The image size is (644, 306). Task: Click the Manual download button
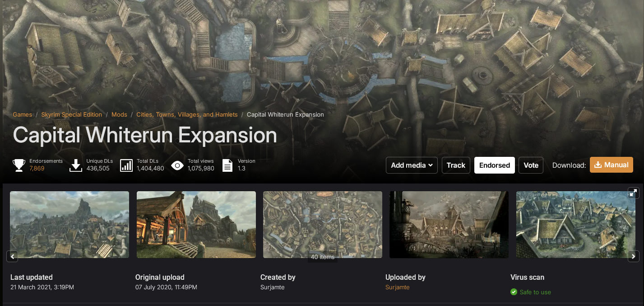coord(612,165)
